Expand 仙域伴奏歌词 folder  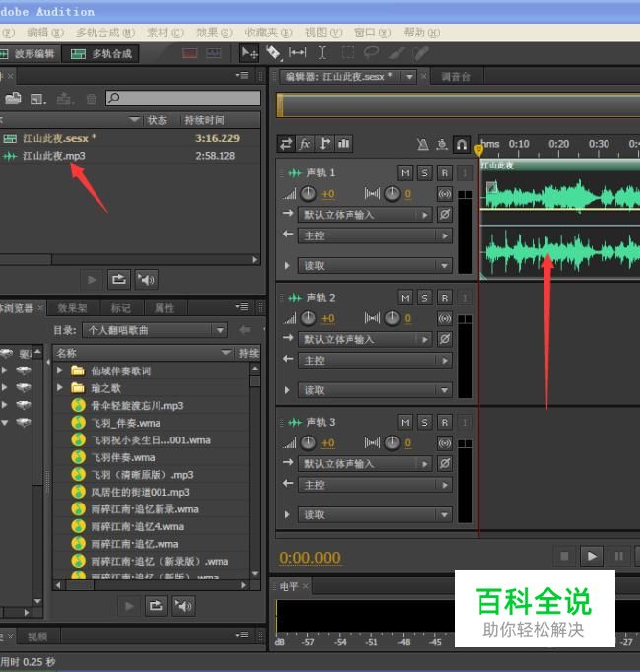[x=60, y=370]
